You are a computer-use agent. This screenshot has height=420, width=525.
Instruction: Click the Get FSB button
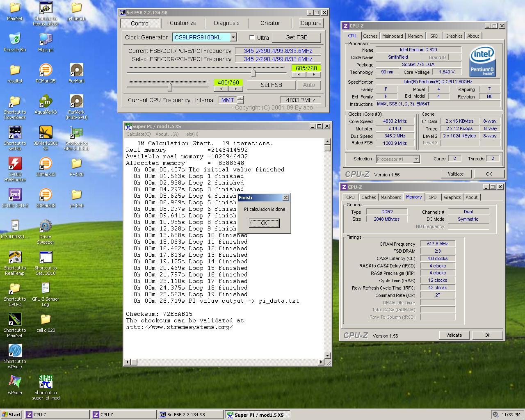(296, 37)
